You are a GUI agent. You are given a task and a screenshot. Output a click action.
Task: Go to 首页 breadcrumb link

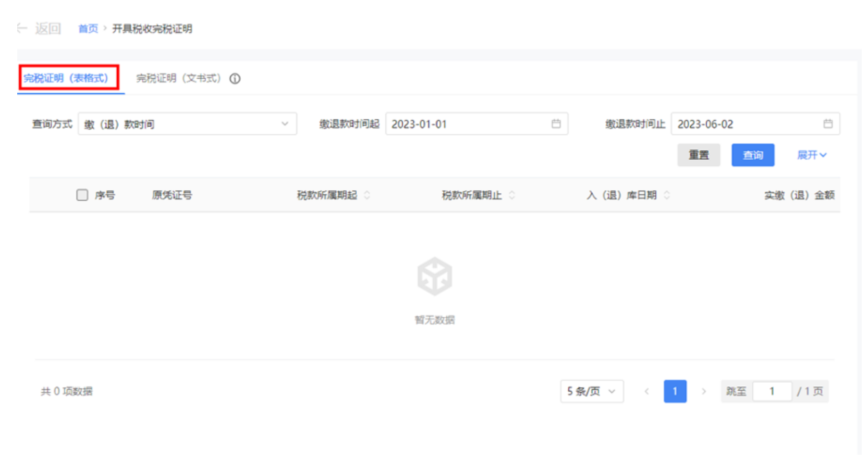tap(88, 29)
